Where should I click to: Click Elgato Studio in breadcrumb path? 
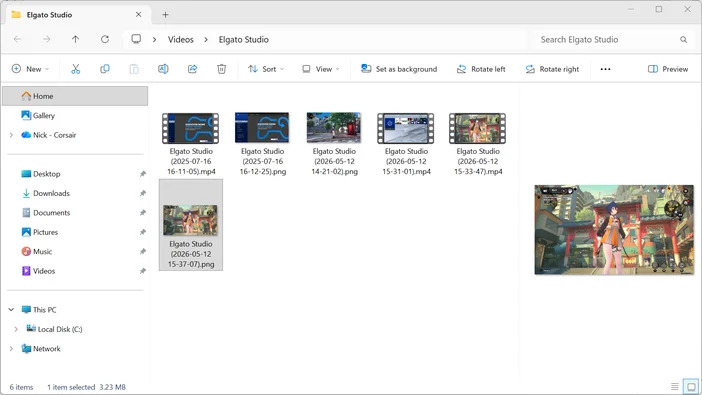click(x=244, y=39)
